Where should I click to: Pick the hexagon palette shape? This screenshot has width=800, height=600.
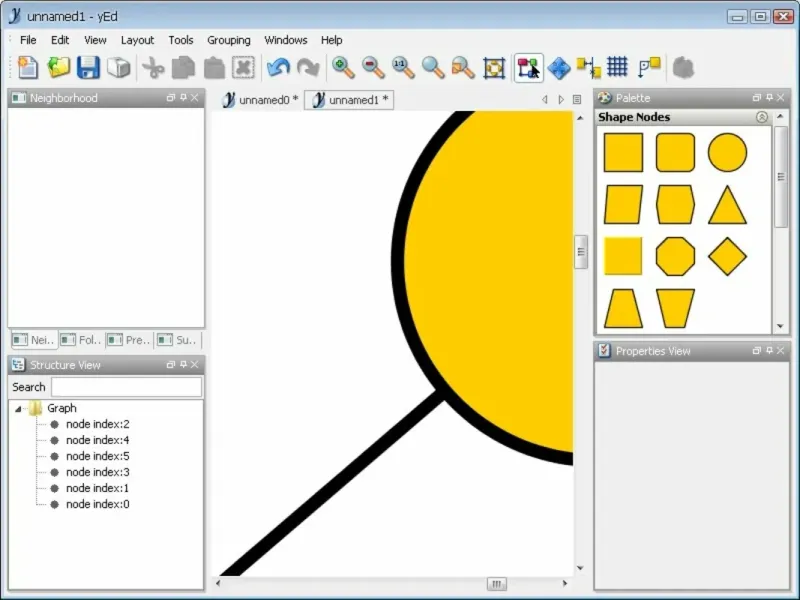click(x=676, y=205)
